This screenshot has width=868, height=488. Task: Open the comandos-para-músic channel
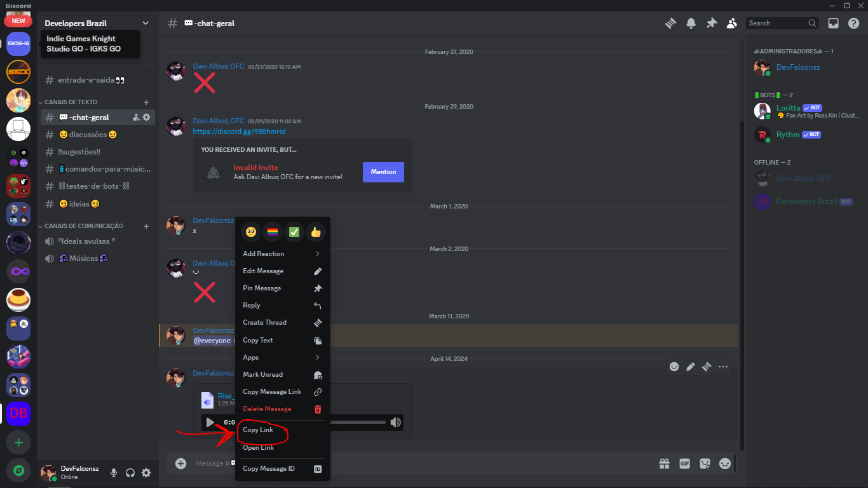click(x=98, y=169)
